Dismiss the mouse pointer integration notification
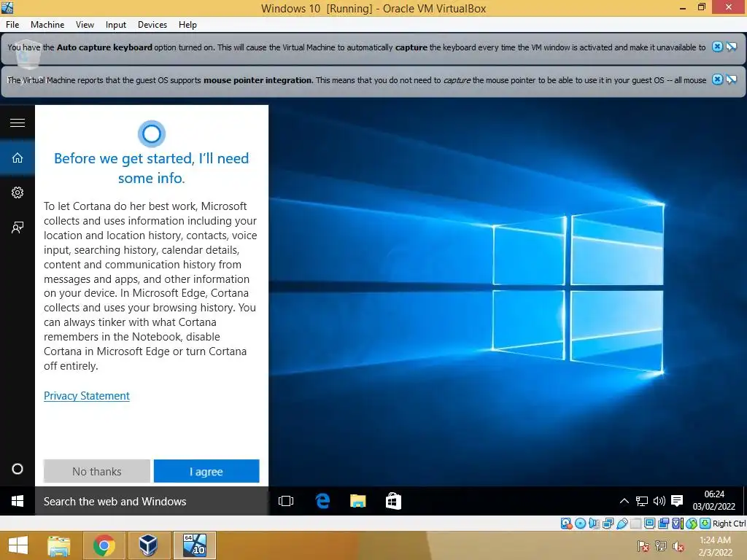Screen dimensions: 747x560 (717, 79)
